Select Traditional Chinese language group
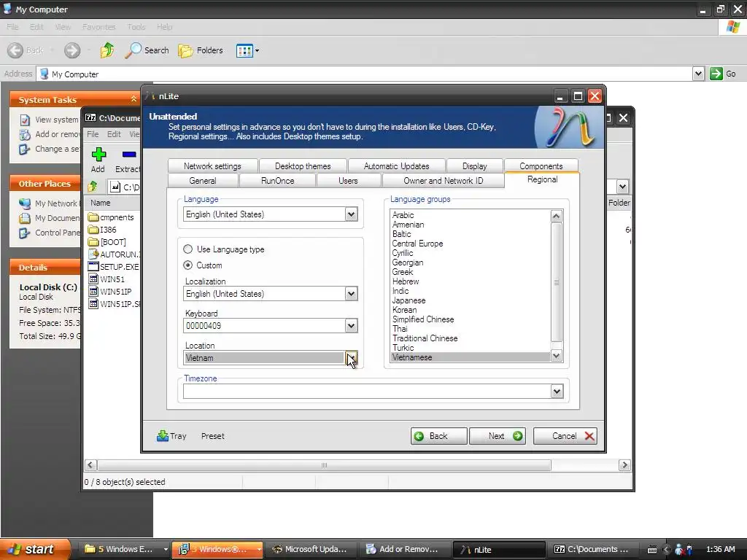 click(x=425, y=338)
